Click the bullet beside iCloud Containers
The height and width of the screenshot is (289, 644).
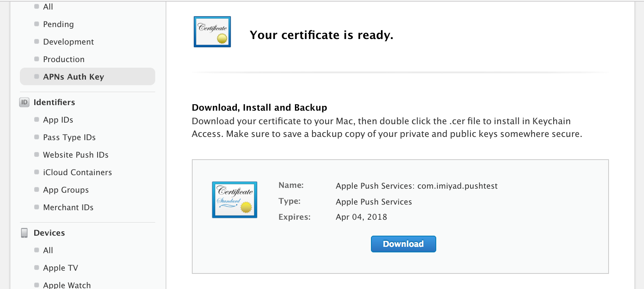point(37,172)
